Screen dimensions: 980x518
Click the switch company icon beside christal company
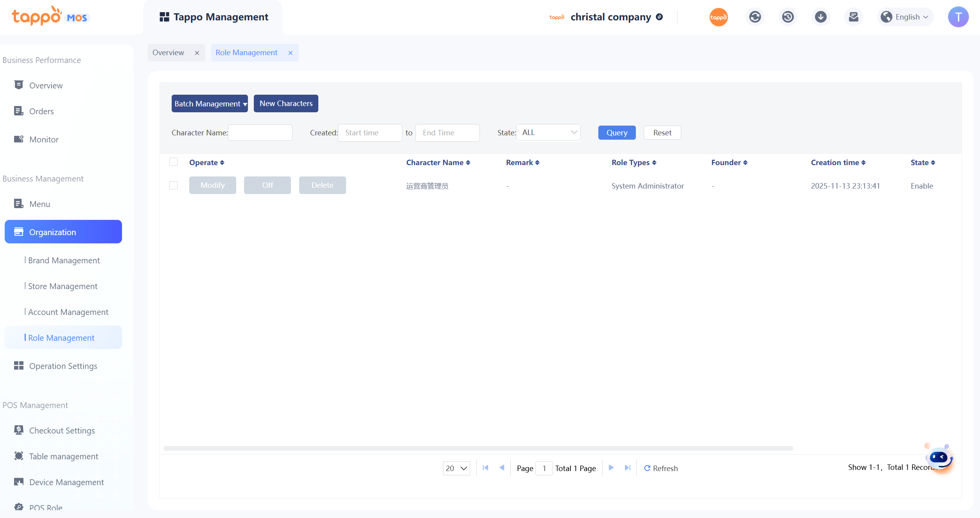[659, 17]
